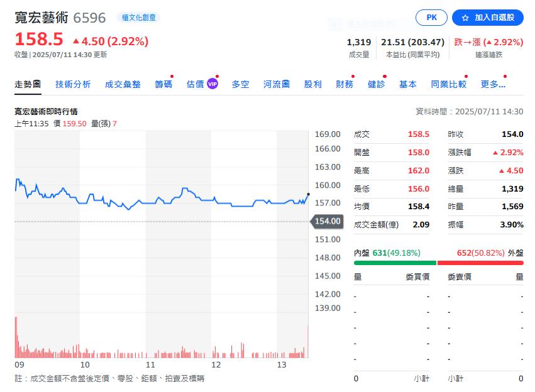This screenshot has width=535, height=392.
Task: Switch to the 技術分析 tab
Action: click(x=73, y=84)
